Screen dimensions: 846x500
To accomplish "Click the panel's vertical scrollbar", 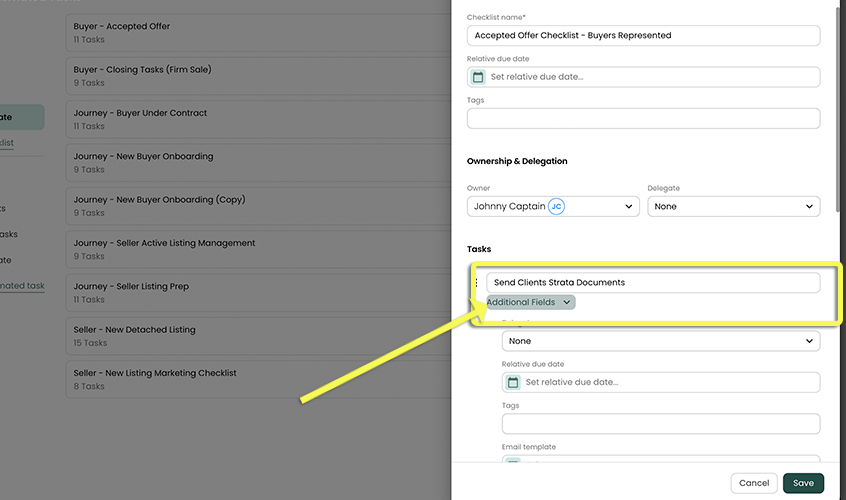I will click(838, 100).
